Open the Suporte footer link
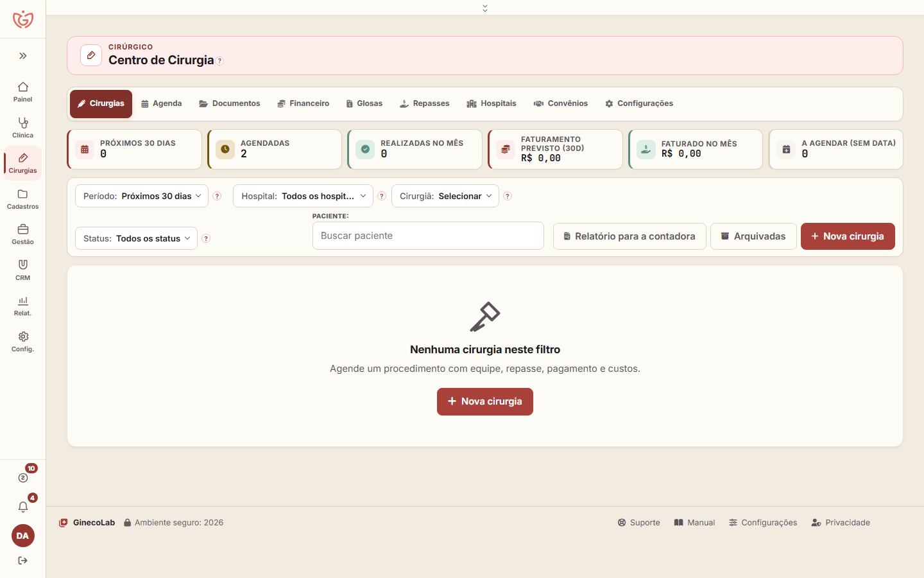 638,523
